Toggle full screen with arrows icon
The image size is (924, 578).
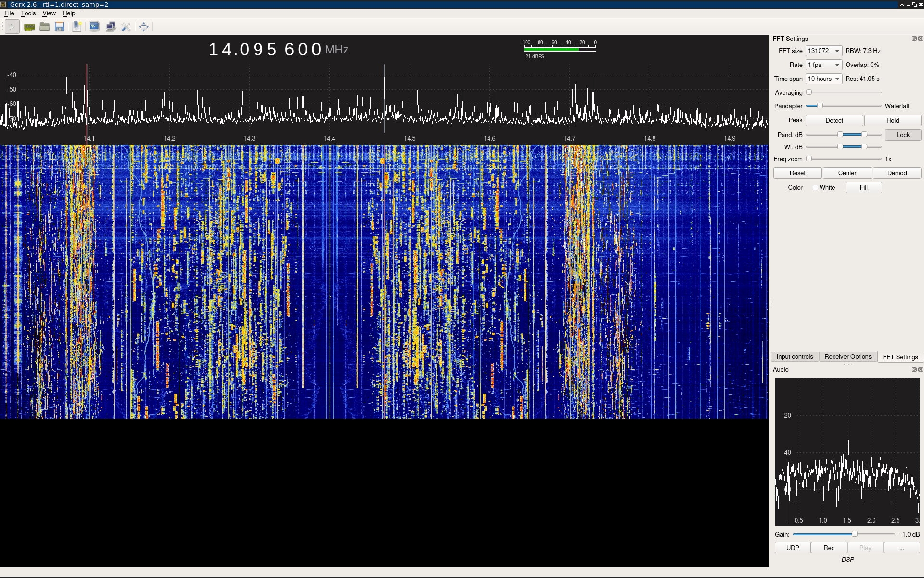tap(143, 27)
